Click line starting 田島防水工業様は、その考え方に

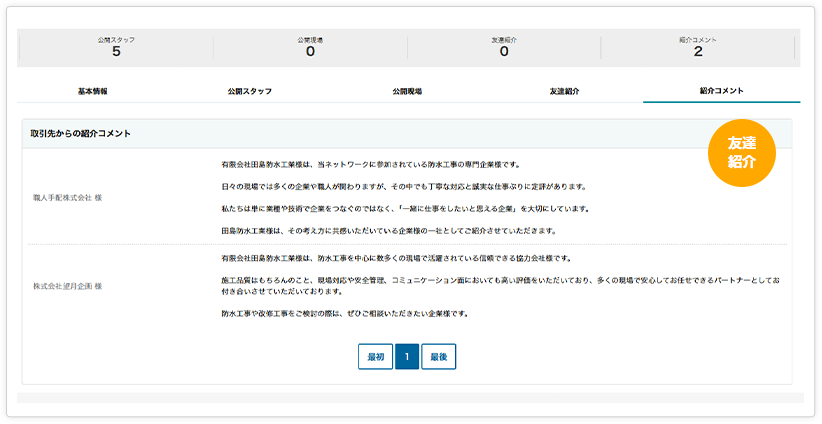(388, 231)
